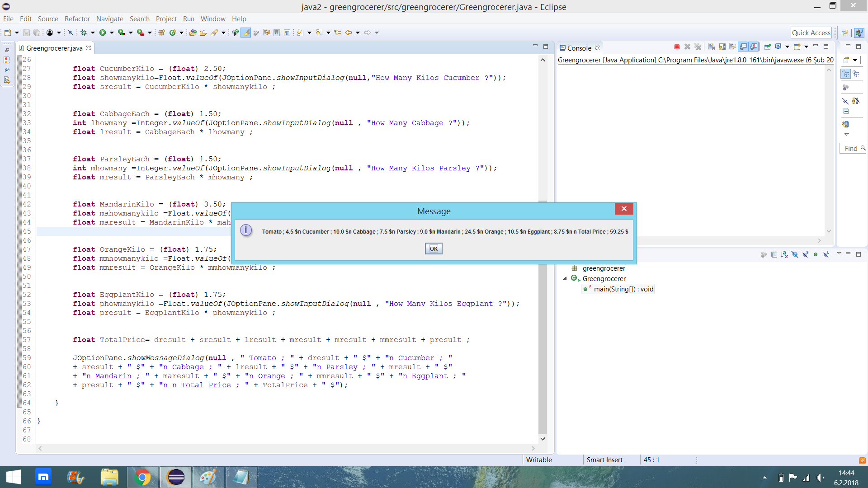Open Debug configurations dropdown arrow
The image size is (868, 488).
pos(93,33)
